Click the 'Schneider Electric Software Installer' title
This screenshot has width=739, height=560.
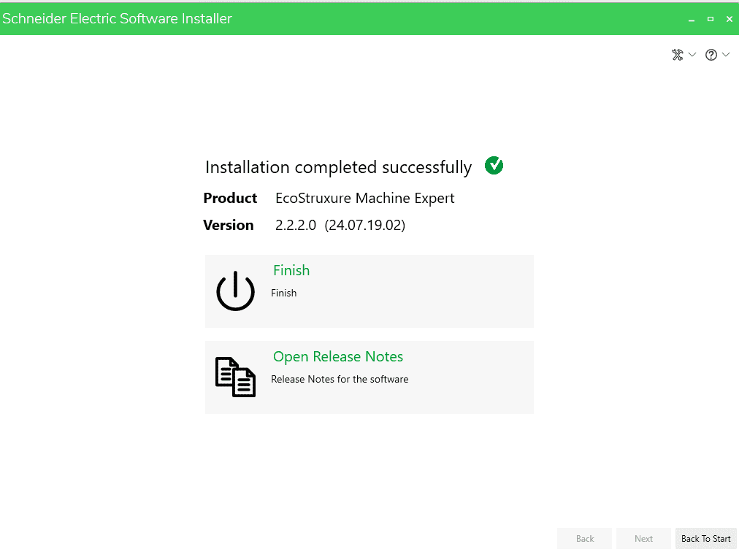click(117, 18)
